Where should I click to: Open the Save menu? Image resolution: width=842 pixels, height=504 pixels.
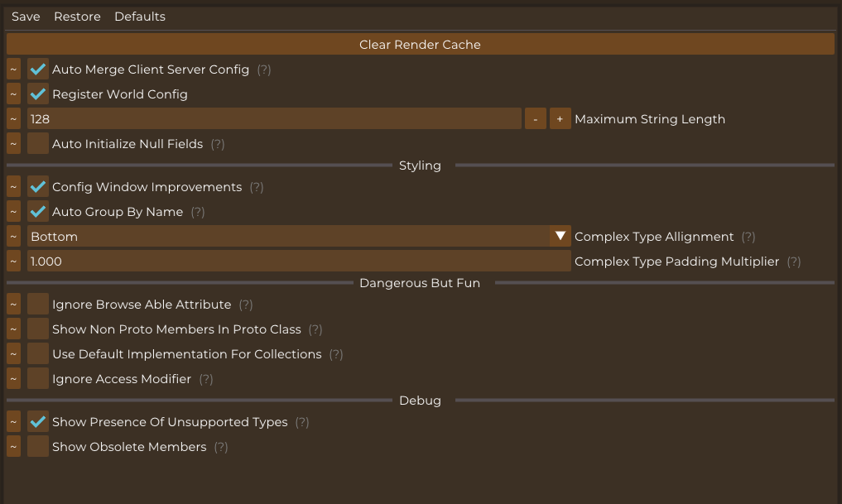pos(26,17)
